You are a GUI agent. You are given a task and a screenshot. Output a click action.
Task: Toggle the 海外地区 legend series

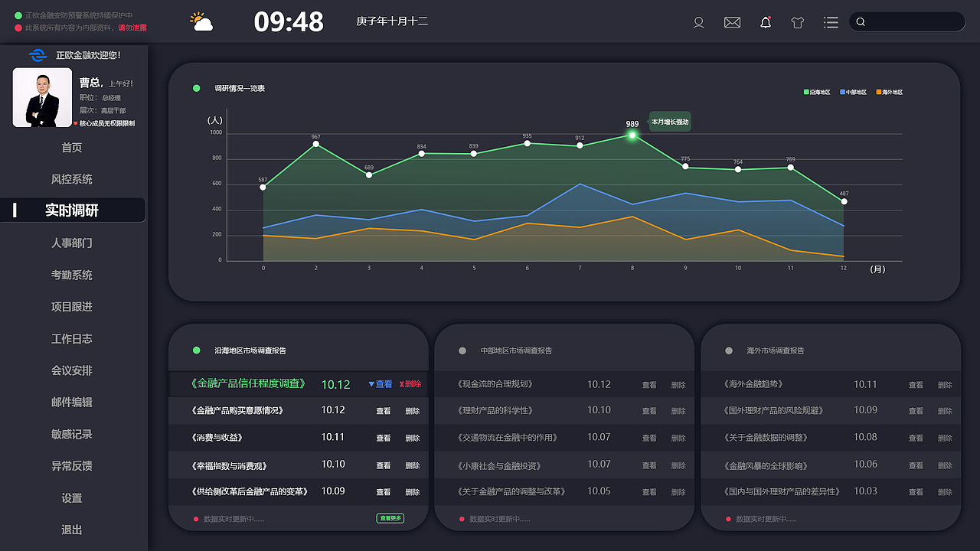click(x=890, y=92)
